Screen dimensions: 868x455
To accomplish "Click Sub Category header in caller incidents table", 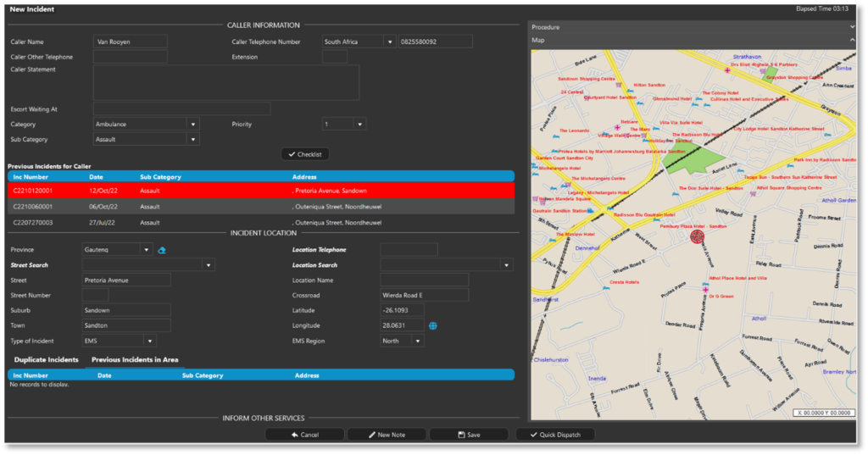I will coord(160,177).
